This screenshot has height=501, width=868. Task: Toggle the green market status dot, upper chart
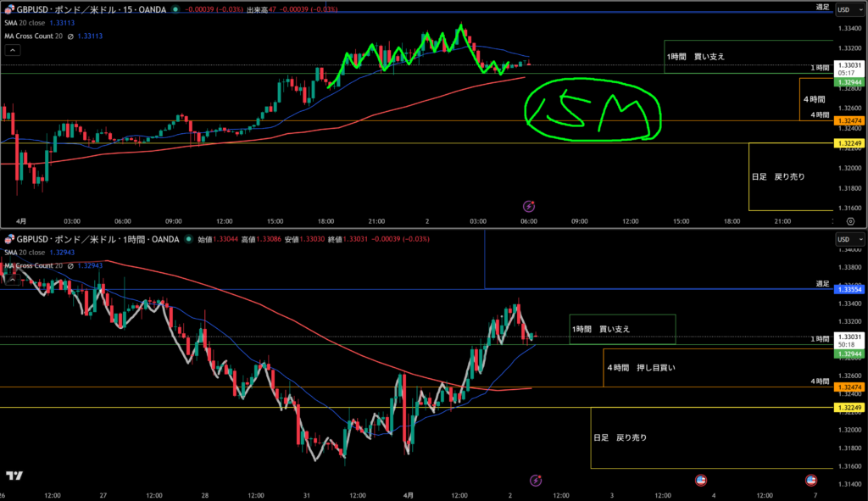pos(175,9)
